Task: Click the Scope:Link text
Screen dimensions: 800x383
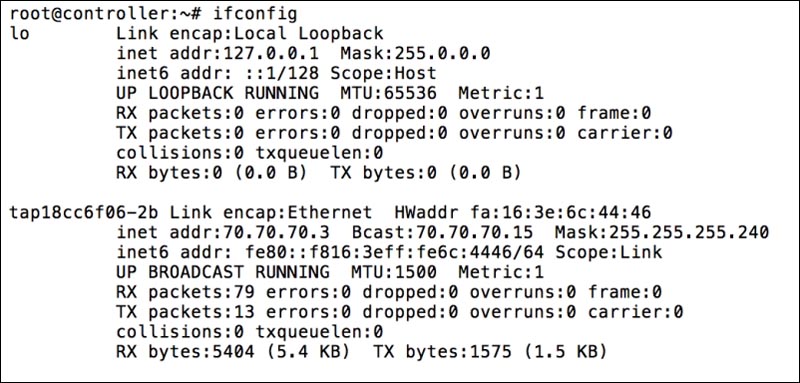Action: coord(609,252)
